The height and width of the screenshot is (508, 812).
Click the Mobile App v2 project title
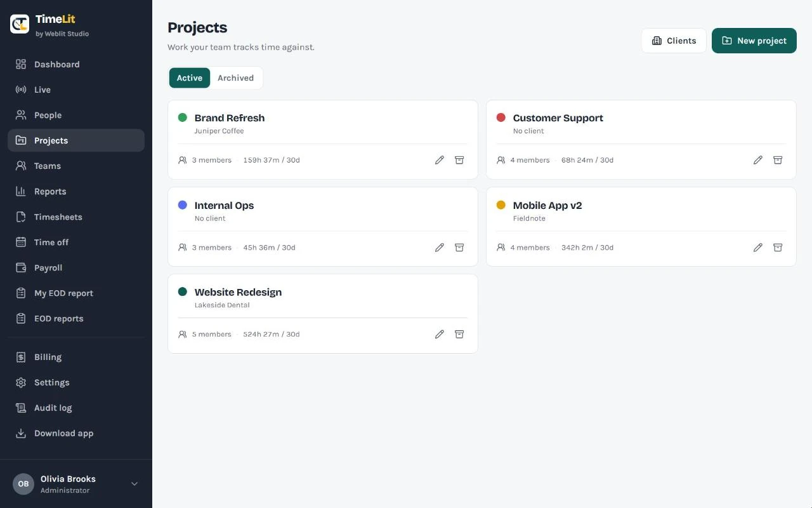(x=547, y=206)
